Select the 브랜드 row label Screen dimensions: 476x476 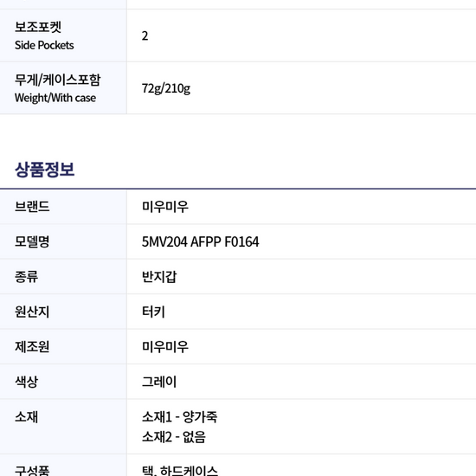pyautogui.click(x=32, y=207)
